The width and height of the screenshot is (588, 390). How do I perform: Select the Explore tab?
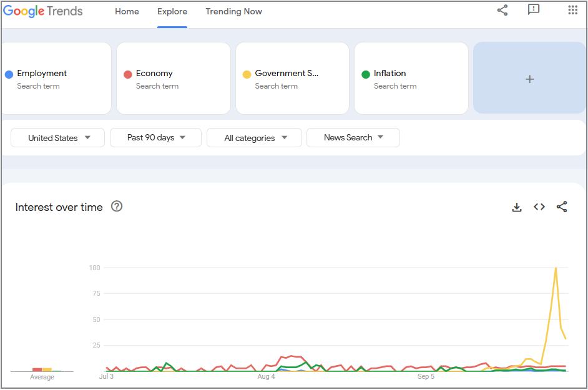point(172,12)
